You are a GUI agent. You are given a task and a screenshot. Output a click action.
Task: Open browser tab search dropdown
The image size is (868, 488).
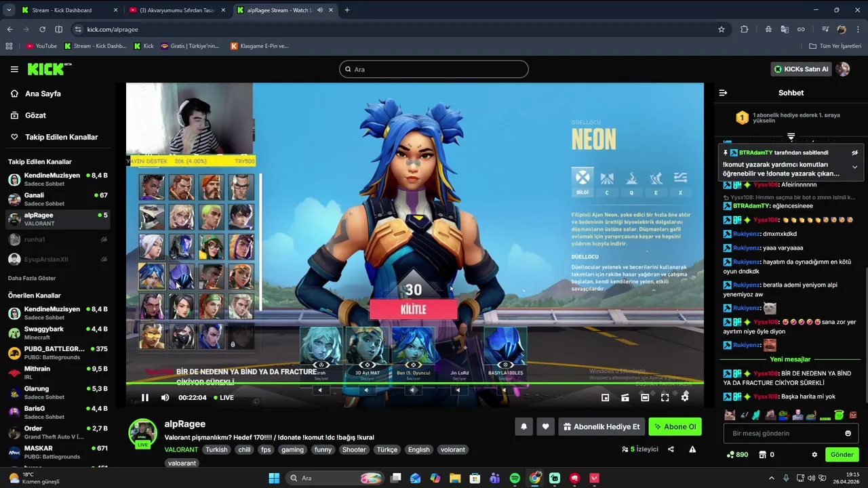[9, 10]
